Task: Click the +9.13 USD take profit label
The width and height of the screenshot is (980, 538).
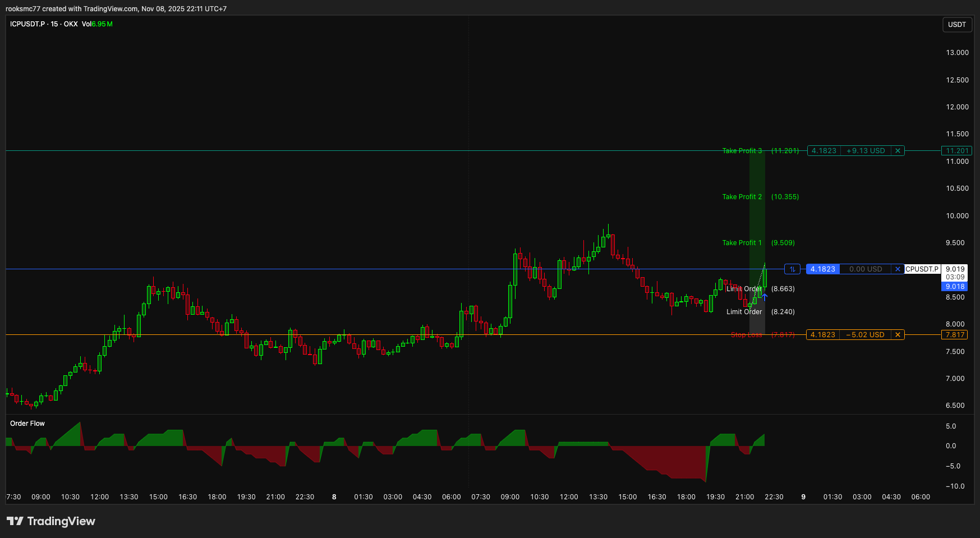Action: (x=866, y=151)
